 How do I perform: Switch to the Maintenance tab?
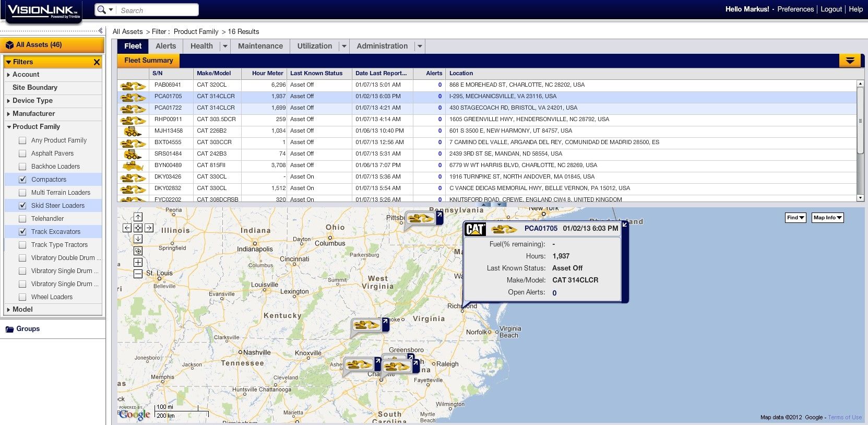pyautogui.click(x=260, y=46)
